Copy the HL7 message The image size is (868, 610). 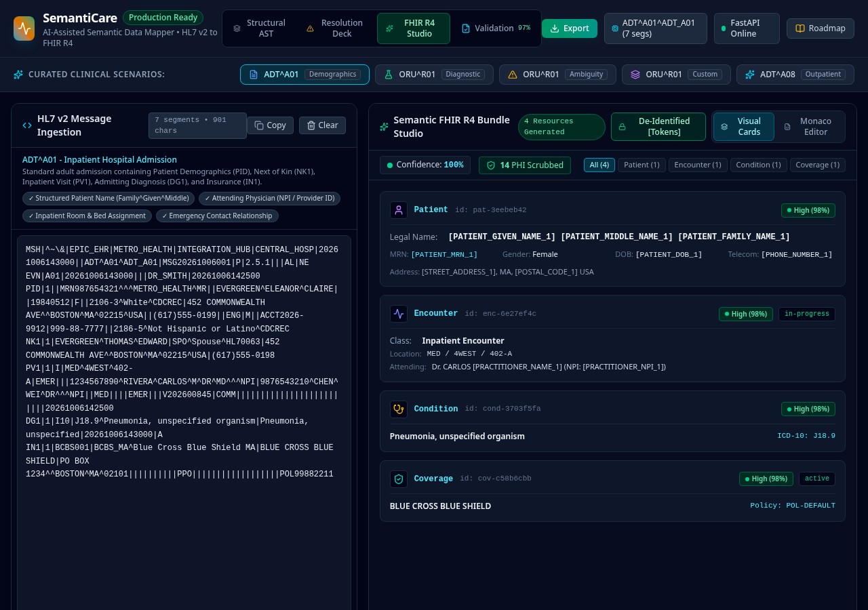270,125
